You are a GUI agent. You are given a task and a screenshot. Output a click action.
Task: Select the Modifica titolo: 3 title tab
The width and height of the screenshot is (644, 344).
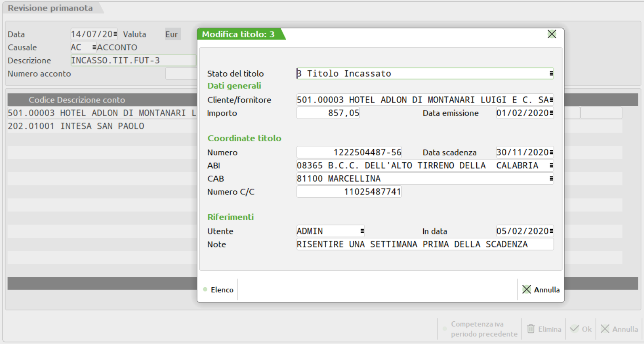point(238,34)
